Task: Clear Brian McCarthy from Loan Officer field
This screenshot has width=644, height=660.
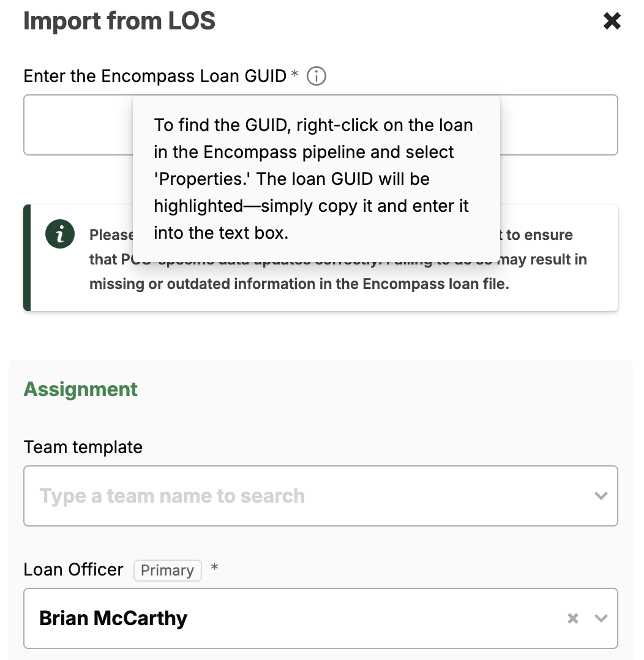Action: coord(573,618)
